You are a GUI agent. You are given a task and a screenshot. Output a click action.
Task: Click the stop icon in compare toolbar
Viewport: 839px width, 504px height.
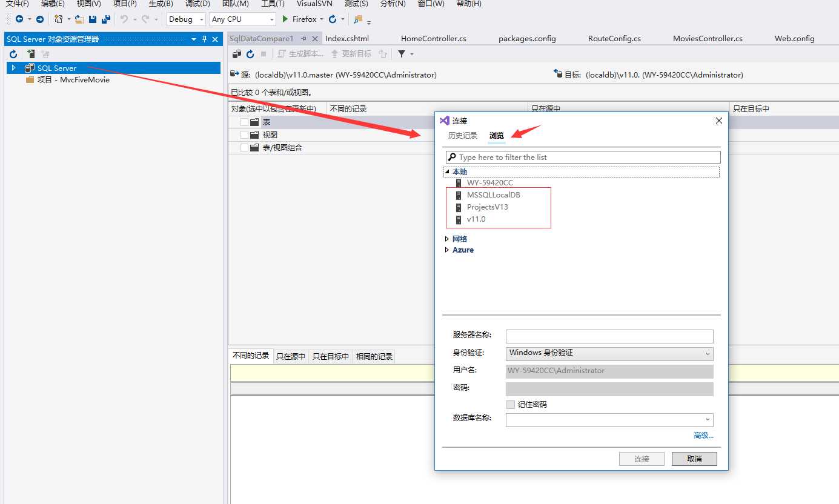click(264, 54)
